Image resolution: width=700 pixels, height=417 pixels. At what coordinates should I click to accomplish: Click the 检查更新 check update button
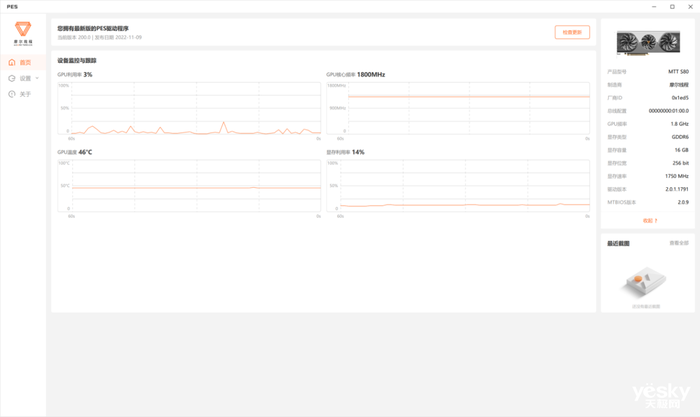(572, 32)
